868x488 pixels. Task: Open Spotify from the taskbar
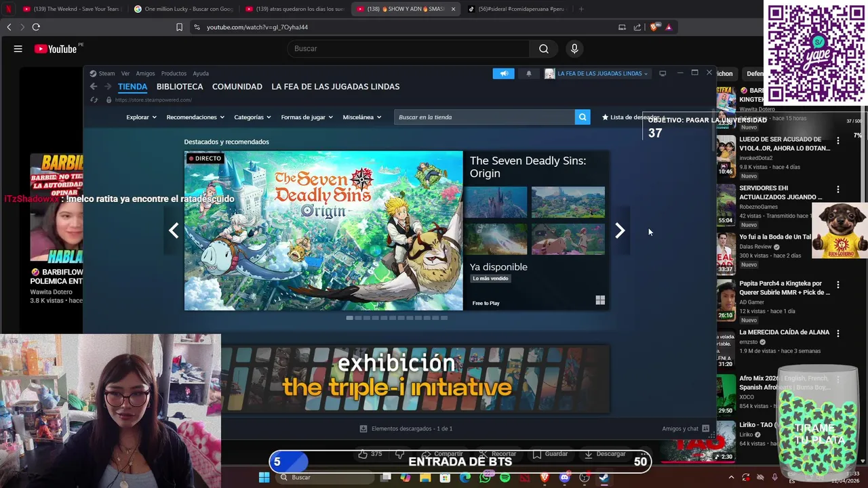pyautogui.click(x=505, y=478)
